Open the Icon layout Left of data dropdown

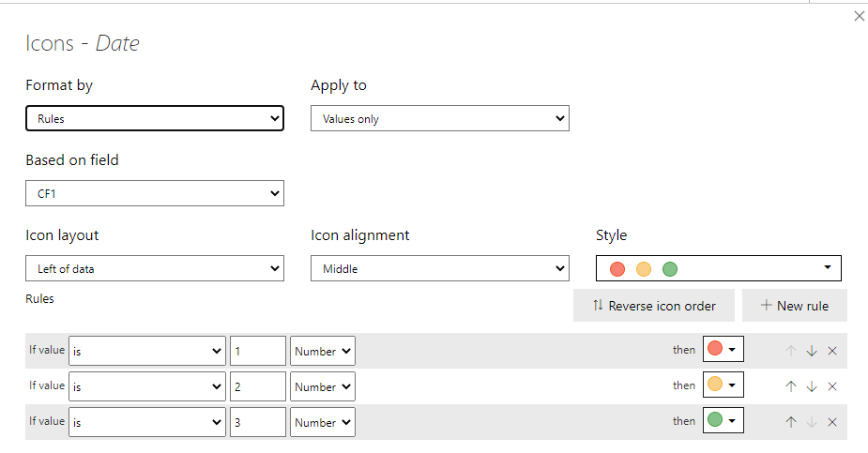(x=155, y=268)
